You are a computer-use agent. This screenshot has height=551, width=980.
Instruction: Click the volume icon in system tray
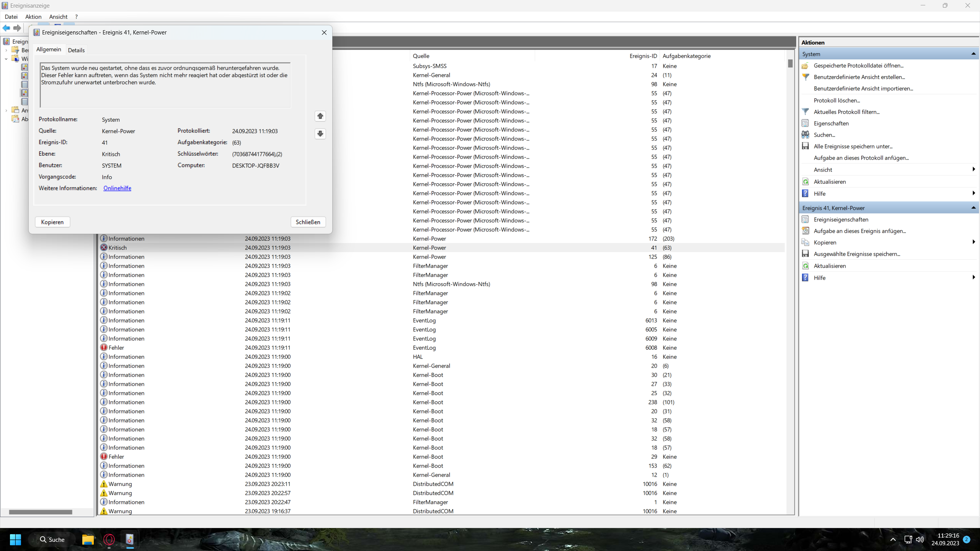pos(920,540)
